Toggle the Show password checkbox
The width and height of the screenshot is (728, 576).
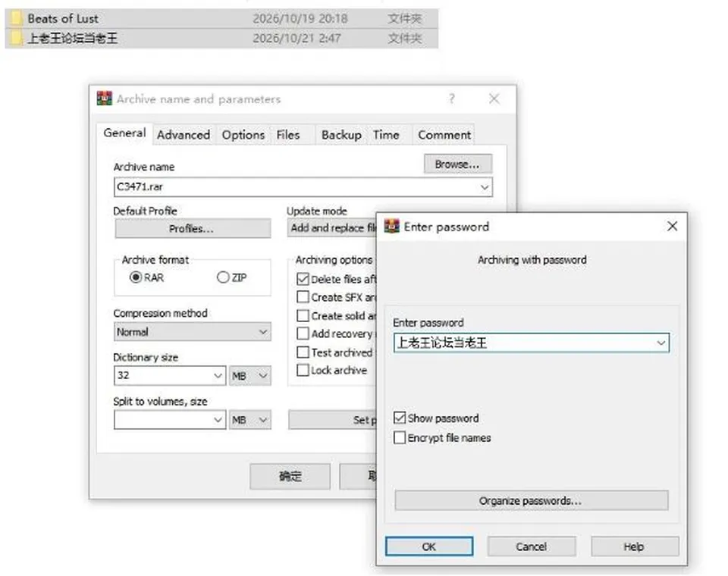400,418
